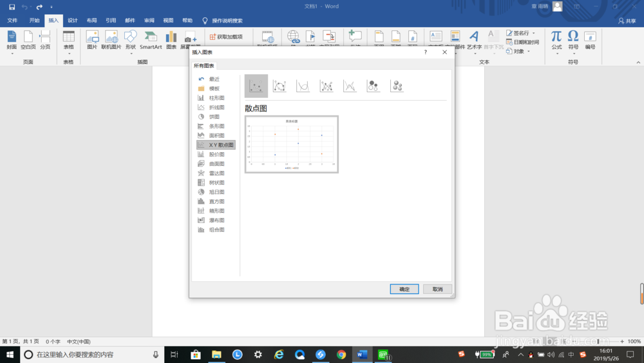Select the basic scatter chart subtype
Viewport: 644px width, 363px height.
[256, 86]
